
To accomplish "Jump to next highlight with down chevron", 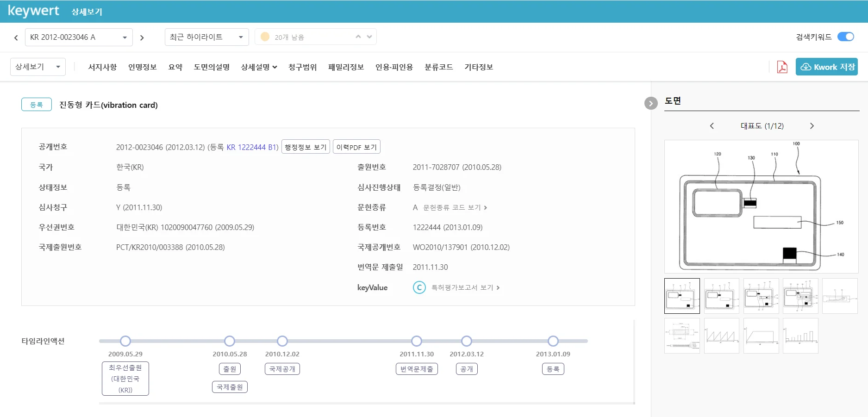I will [x=369, y=37].
